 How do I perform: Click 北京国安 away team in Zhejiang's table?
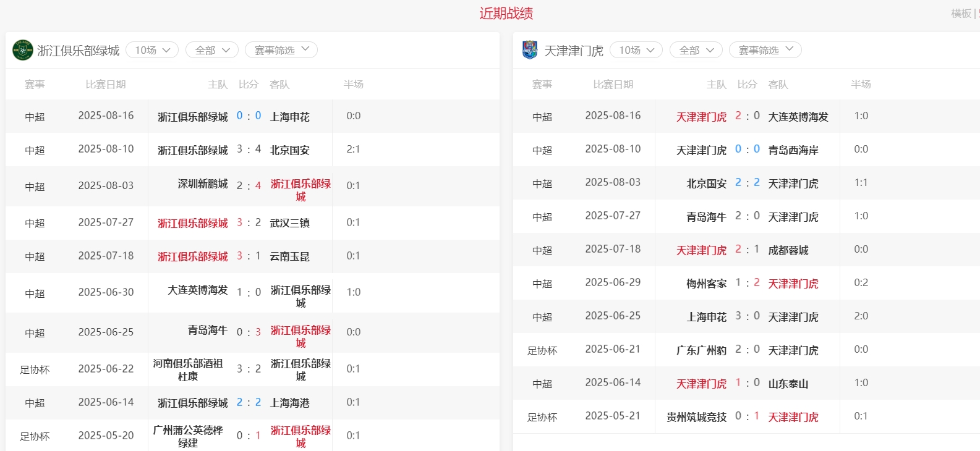pyautogui.click(x=289, y=150)
